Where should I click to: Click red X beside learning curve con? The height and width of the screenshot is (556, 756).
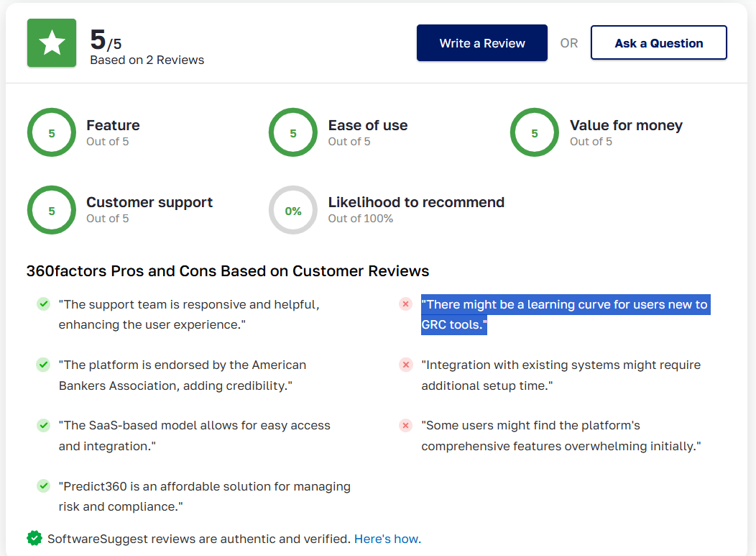click(x=405, y=304)
